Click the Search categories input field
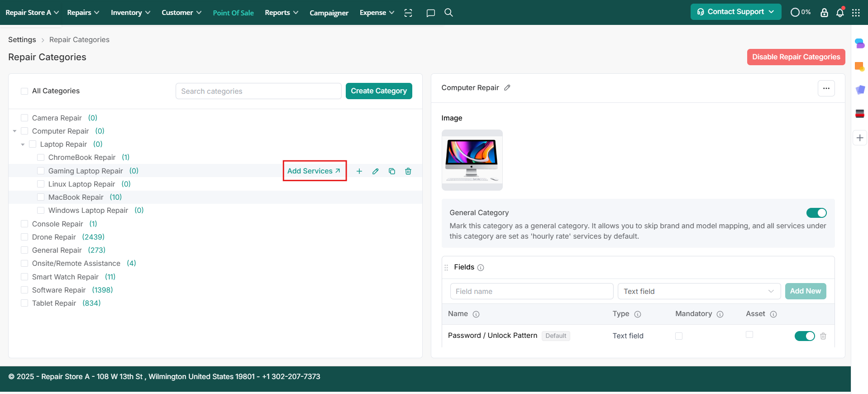This screenshot has height=394, width=868. point(258,91)
